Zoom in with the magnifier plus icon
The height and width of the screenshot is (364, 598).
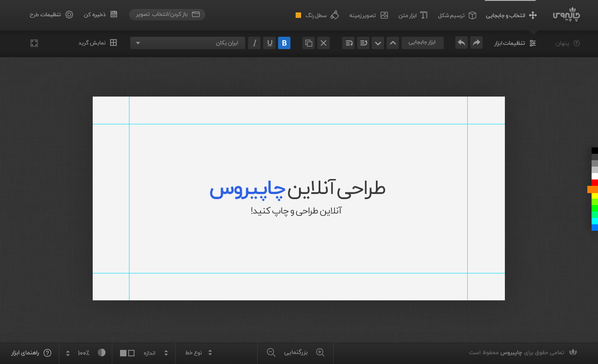pos(320,352)
